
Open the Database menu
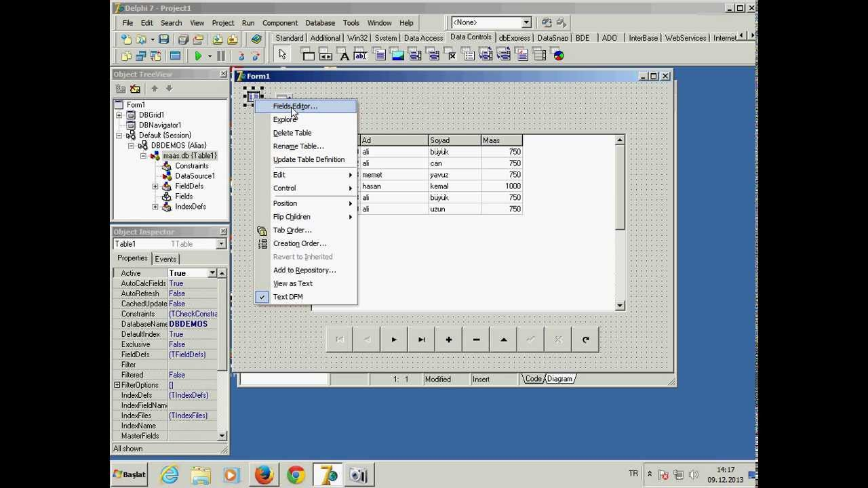click(x=320, y=22)
